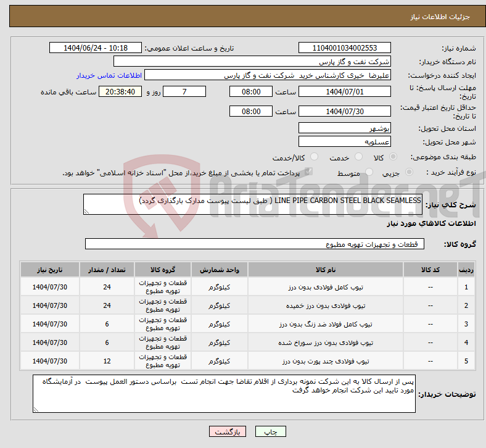
Task: Toggle the اسناد خزانه اسلامی payment checkbox
Action: (x=309, y=172)
